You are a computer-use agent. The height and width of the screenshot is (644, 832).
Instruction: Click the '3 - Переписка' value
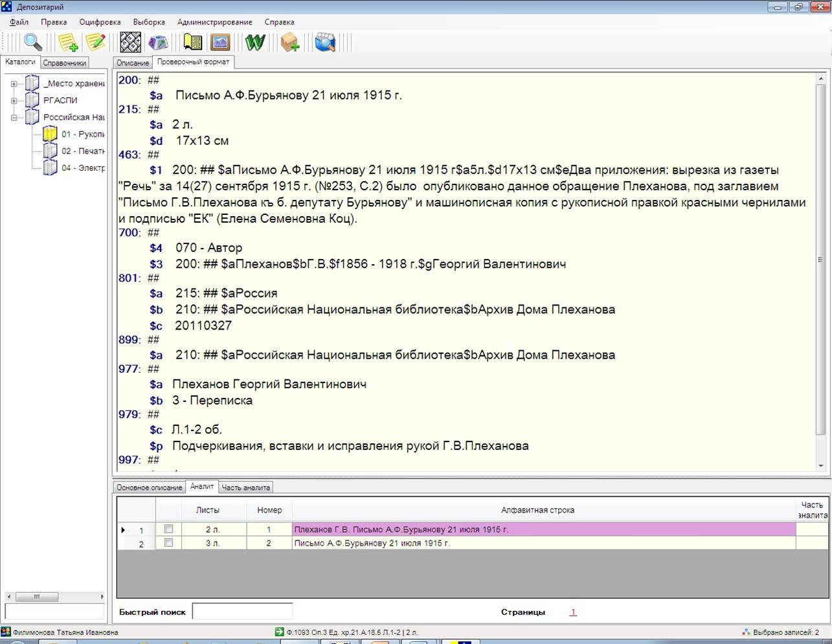(x=212, y=401)
